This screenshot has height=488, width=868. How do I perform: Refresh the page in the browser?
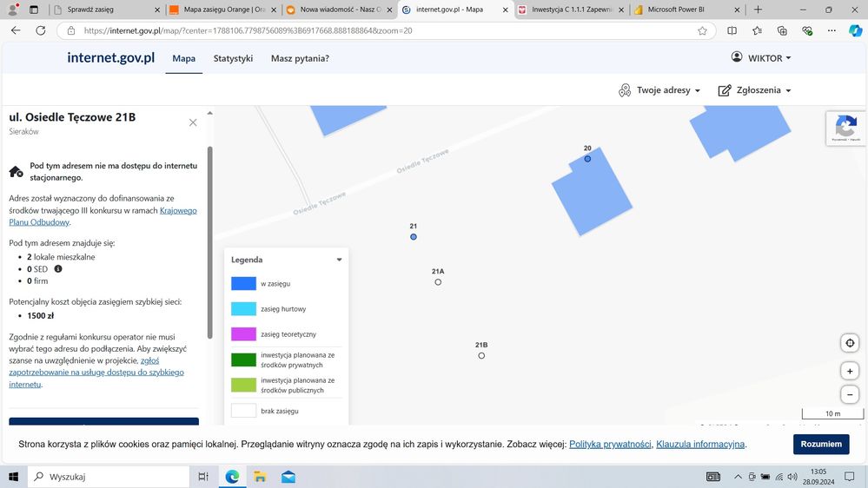pos(40,30)
